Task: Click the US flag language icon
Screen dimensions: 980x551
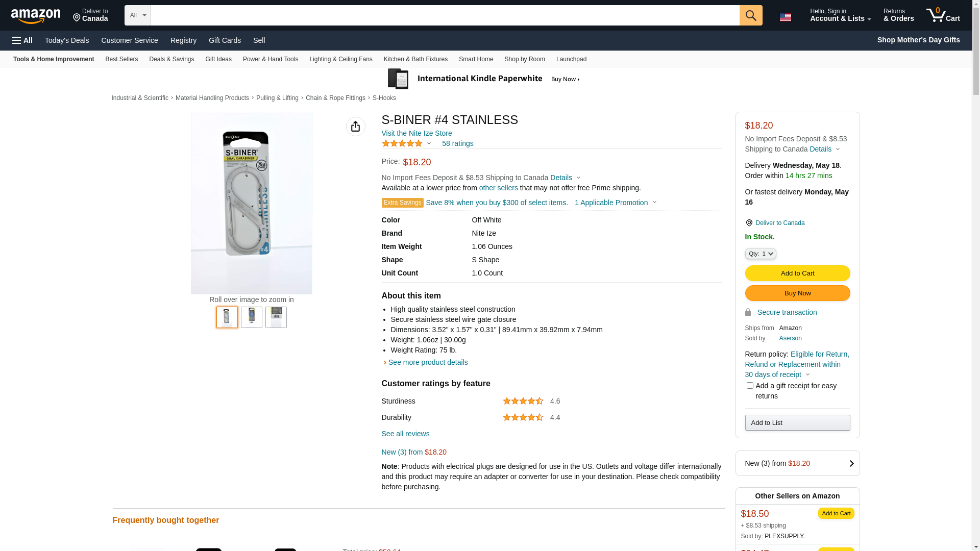Action: pos(785,17)
